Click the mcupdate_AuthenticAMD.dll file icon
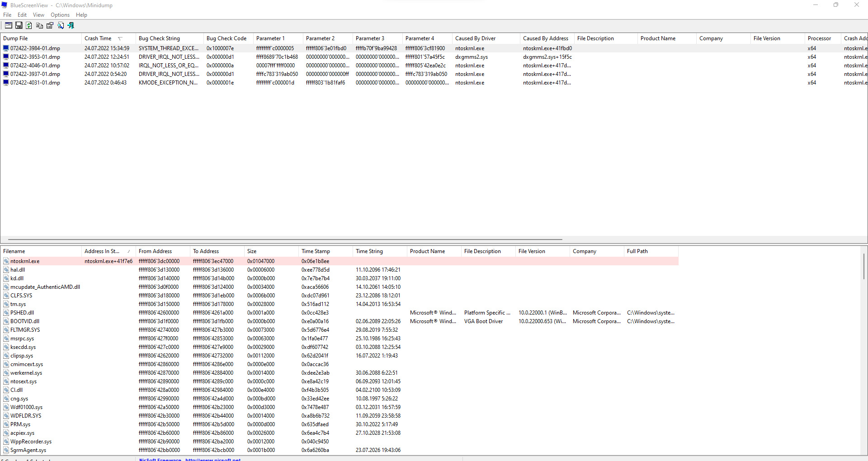The image size is (868, 461). (x=6, y=287)
